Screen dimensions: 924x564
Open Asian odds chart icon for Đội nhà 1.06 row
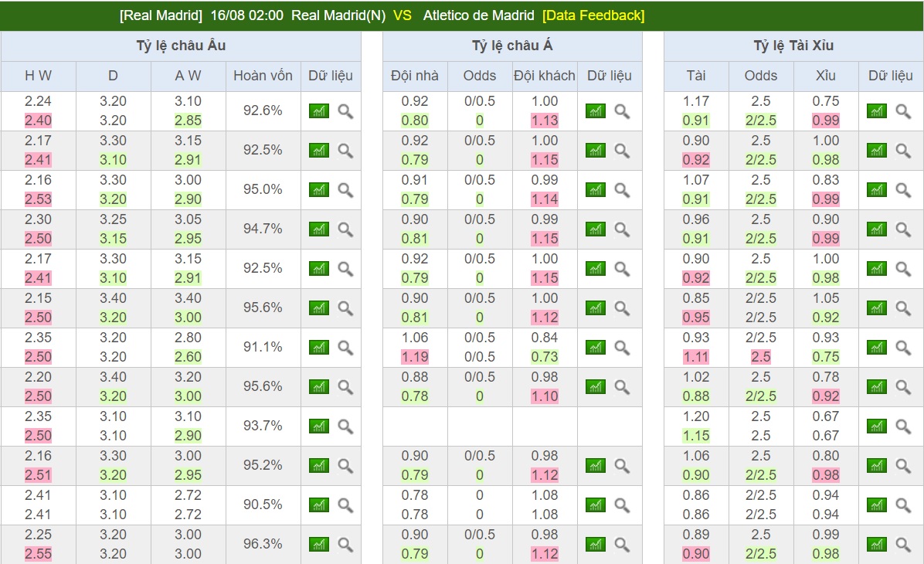click(596, 347)
